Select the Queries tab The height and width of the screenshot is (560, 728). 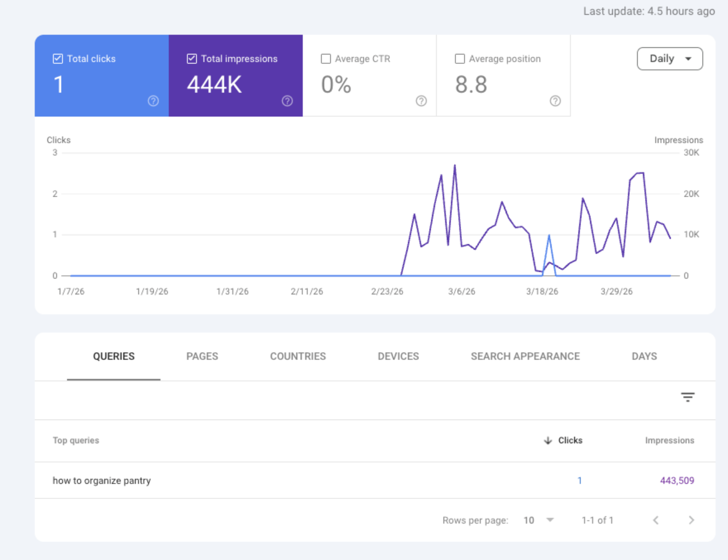[x=114, y=356]
